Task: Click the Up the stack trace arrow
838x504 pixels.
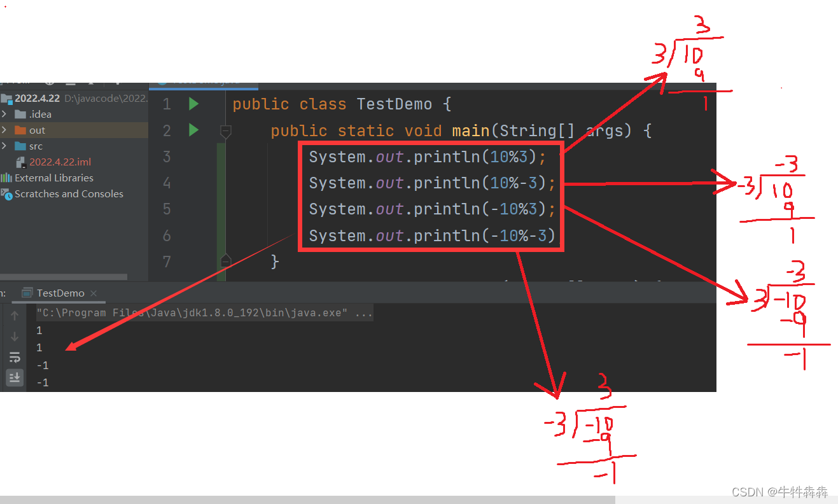Action: [x=15, y=316]
